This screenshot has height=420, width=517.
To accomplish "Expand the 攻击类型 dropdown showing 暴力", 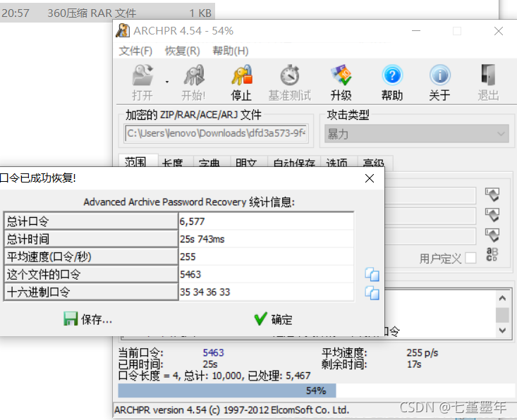I will pyautogui.click(x=417, y=134).
